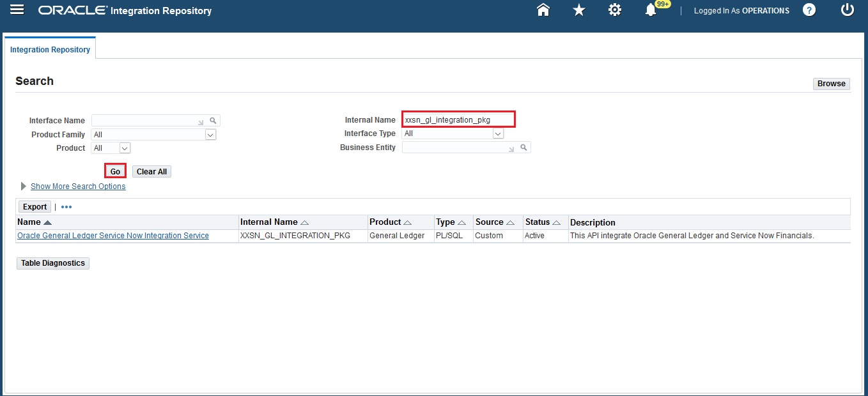Sort by Product column arrow
Viewport: 868px width, 396px height.
tap(408, 222)
